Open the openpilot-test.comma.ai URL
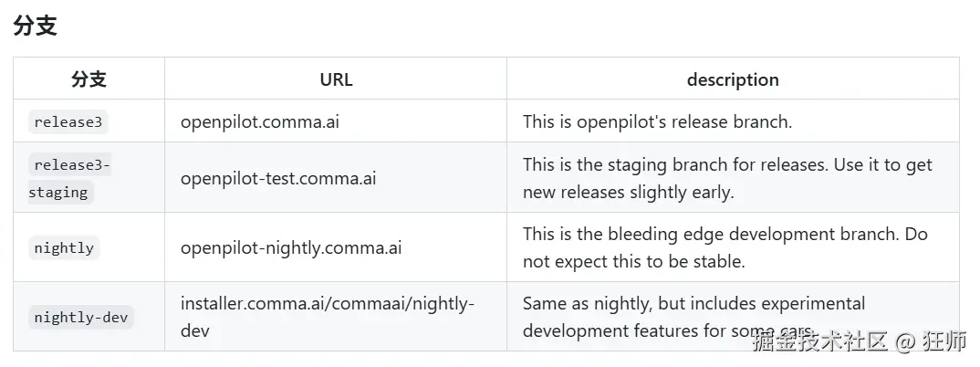Image resolution: width=980 pixels, height=367 pixels. (278, 178)
